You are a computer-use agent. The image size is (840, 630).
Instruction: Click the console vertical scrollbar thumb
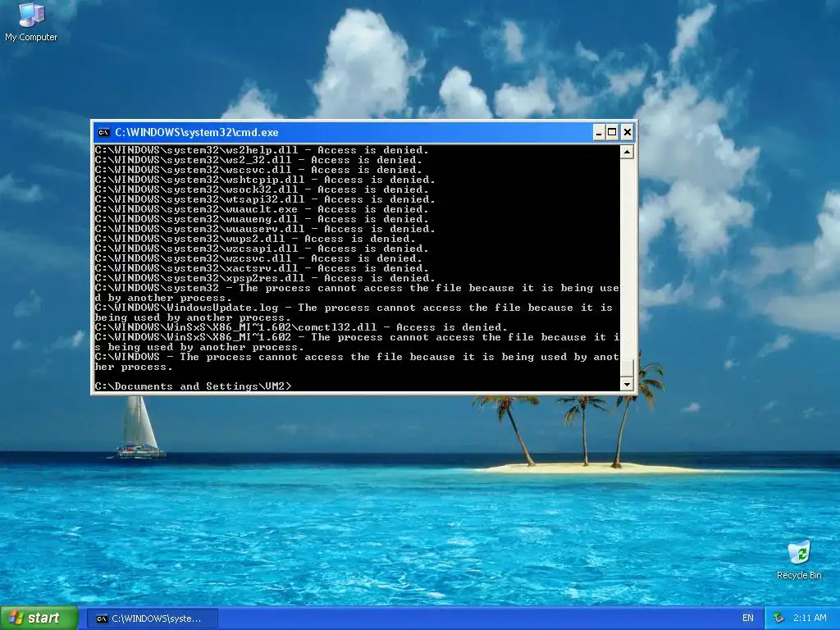pyautogui.click(x=627, y=368)
